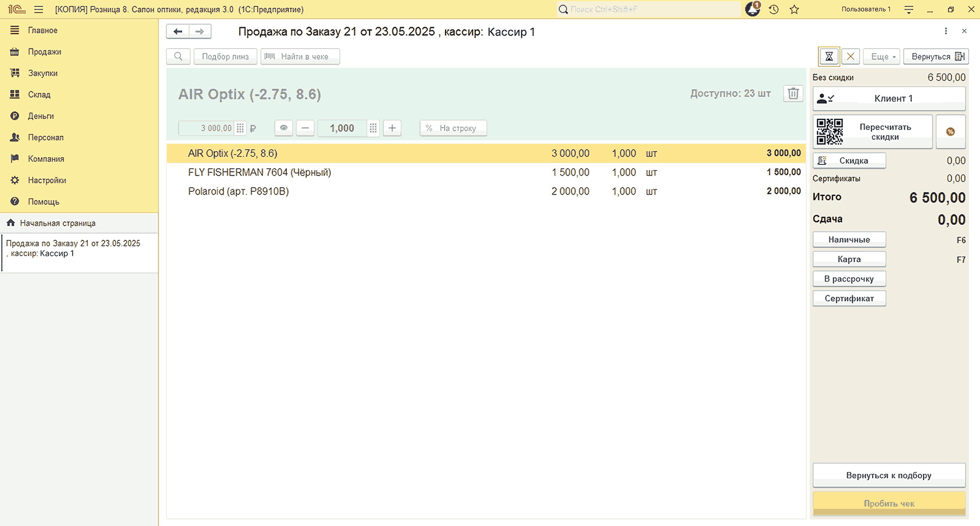Go forward with right arrow button
The height and width of the screenshot is (526, 980).
point(200,31)
